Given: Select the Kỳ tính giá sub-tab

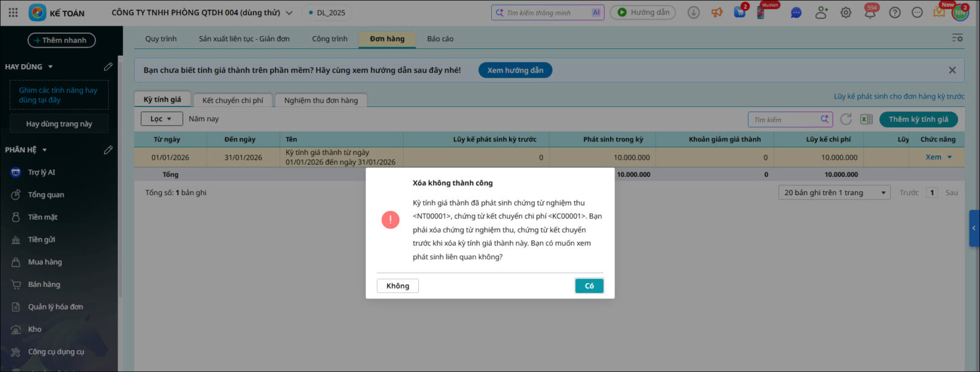Looking at the screenshot, I should coord(162,99).
